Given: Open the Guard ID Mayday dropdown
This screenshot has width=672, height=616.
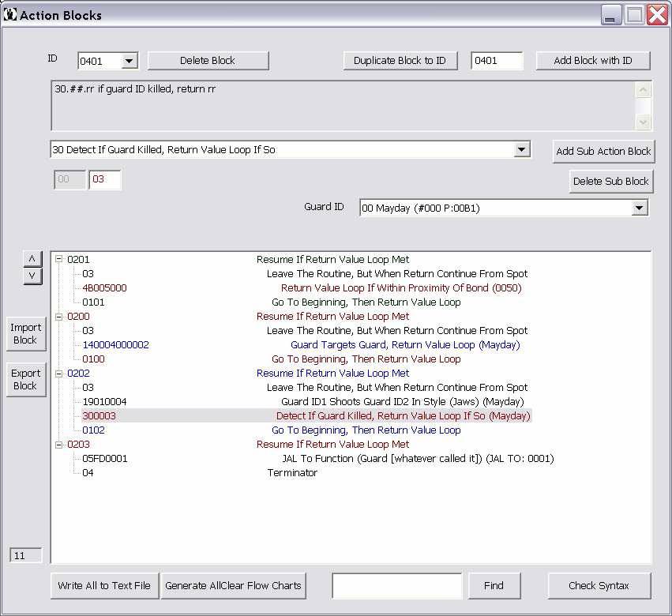Looking at the screenshot, I should pos(639,208).
